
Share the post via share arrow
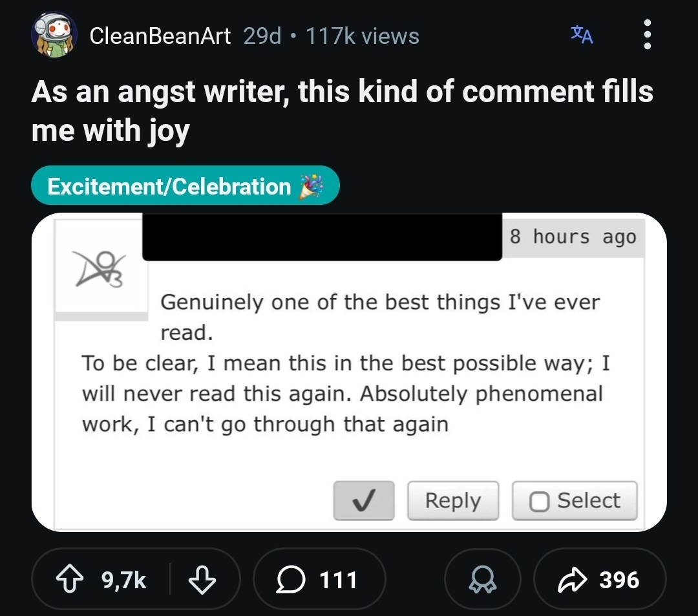571,580
